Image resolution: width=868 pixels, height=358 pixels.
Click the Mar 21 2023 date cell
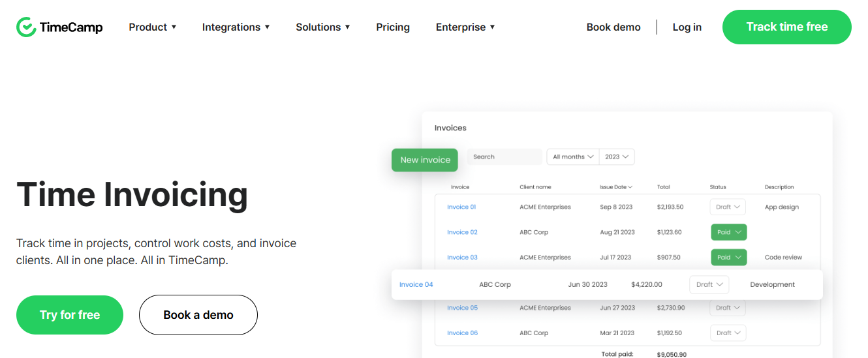(617, 333)
